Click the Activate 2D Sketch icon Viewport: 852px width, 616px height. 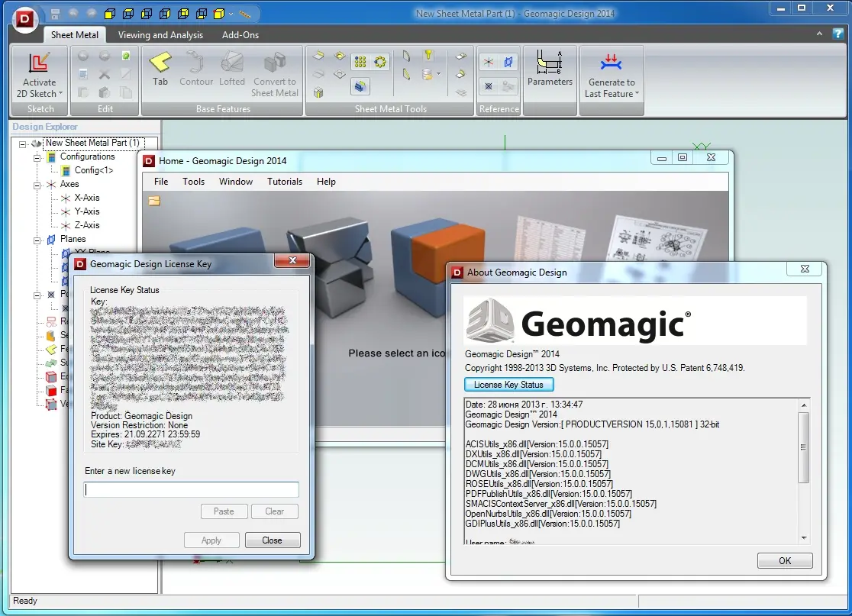click(39, 64)
